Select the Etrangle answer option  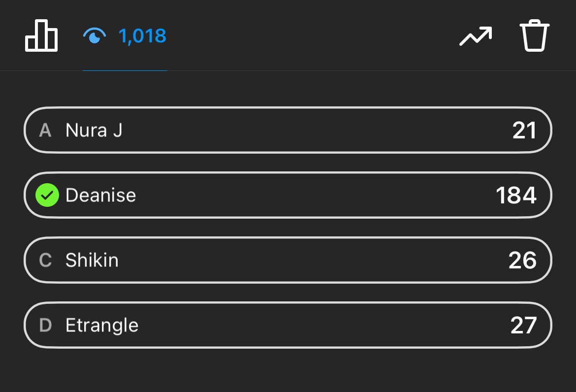click(288, 326)
